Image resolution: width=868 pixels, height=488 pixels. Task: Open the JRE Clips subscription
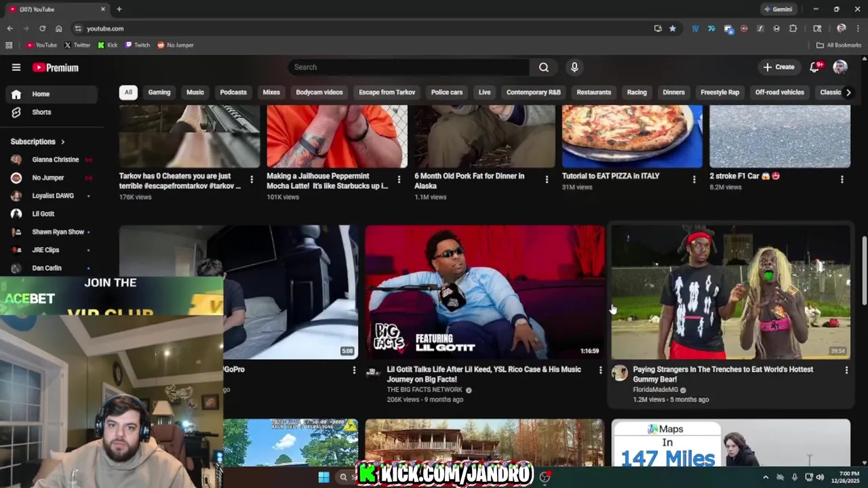click(52, 250)
